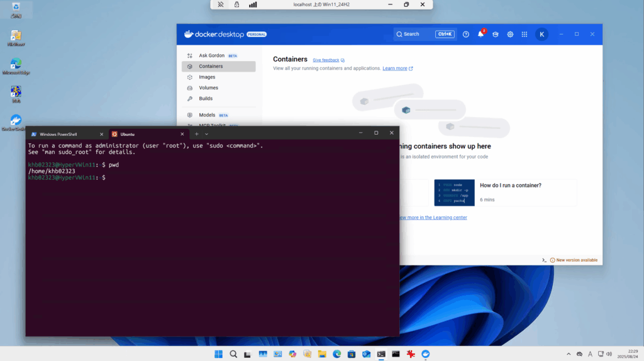Open Microsoft Edge desktop shortcut
644x361 pixels.
[x=16, y=66]
